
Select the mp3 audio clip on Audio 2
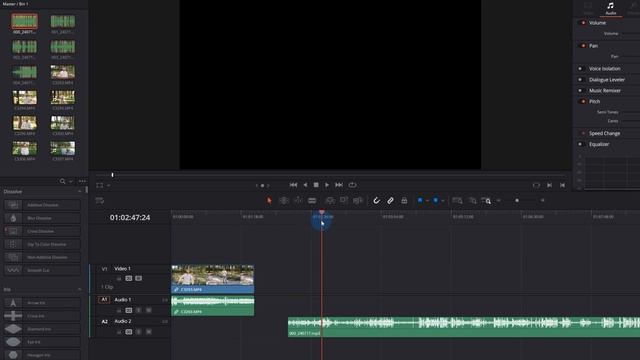[464, 327]
